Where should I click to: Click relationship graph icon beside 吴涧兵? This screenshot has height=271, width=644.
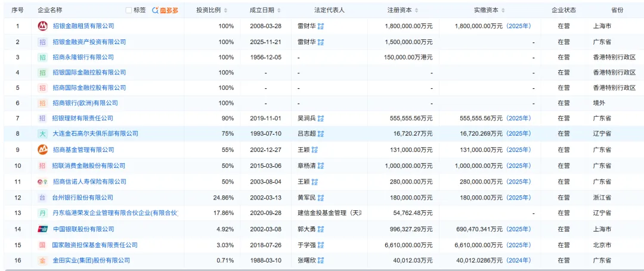[321, 119]
